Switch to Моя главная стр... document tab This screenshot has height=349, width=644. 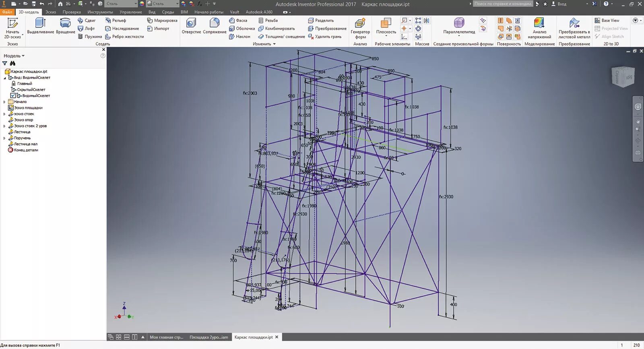167,337
